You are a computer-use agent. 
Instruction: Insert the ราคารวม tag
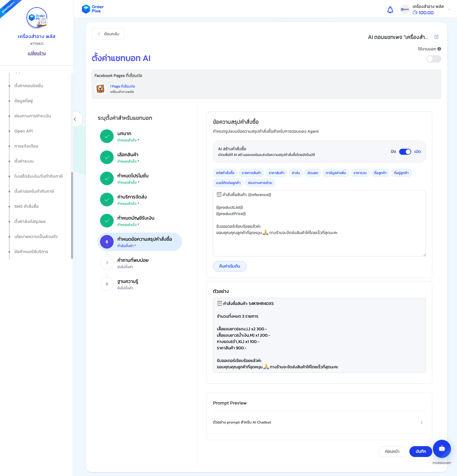(360, 173)
